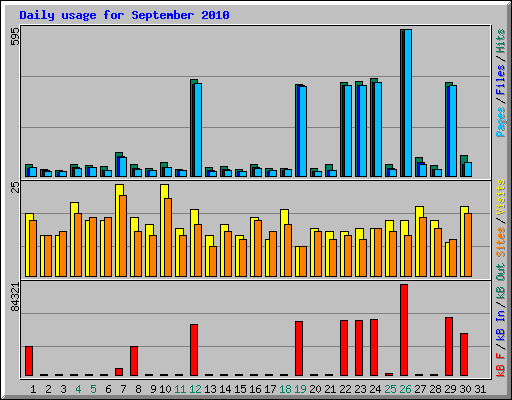512x400 pixels.
Task: Select the yellow visits bar for day 18
Action: pos(283,243)
